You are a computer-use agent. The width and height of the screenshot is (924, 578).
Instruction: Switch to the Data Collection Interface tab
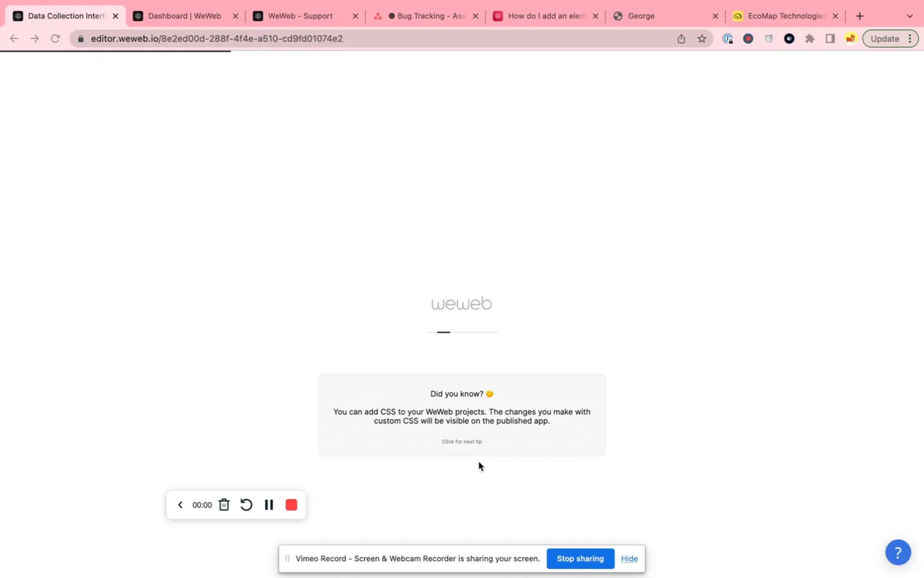[65, 16]
